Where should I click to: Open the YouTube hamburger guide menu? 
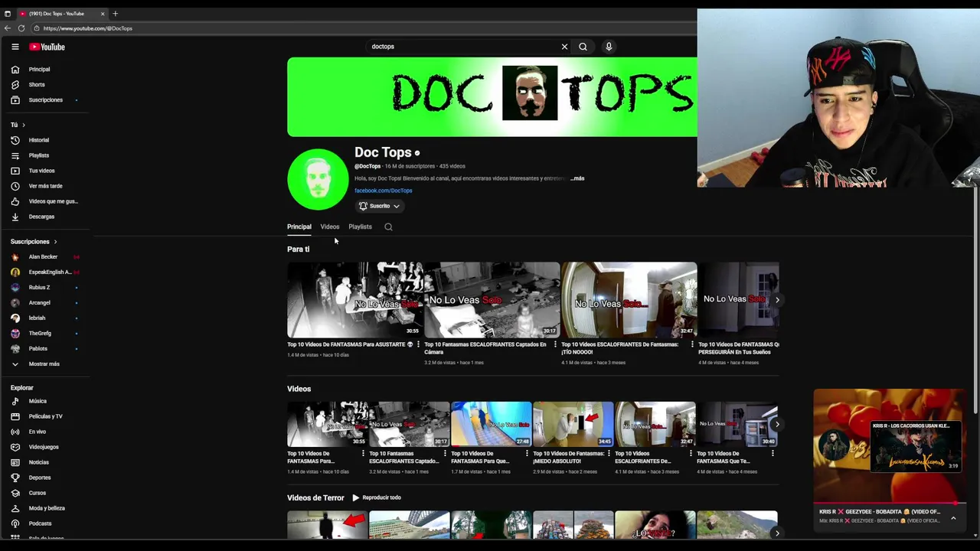click(x=15, y=47)
